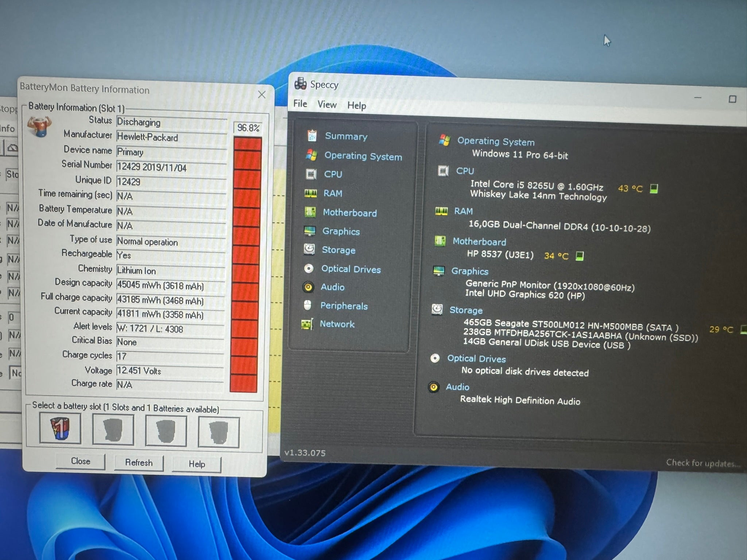Click the Audio speaker icon in Speccy sidebar

(x=308, y=287)
